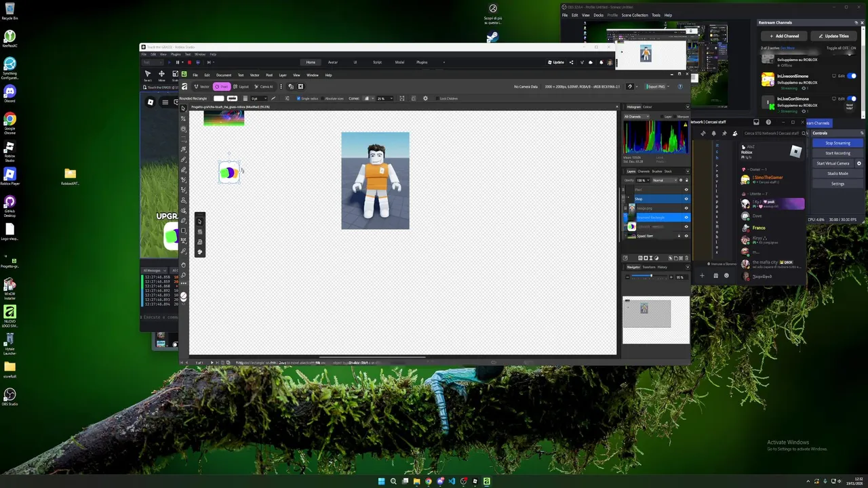This screenshot has height=488, width=868.
Task: Hide the Shop layer
Action: tap(686, 199)
